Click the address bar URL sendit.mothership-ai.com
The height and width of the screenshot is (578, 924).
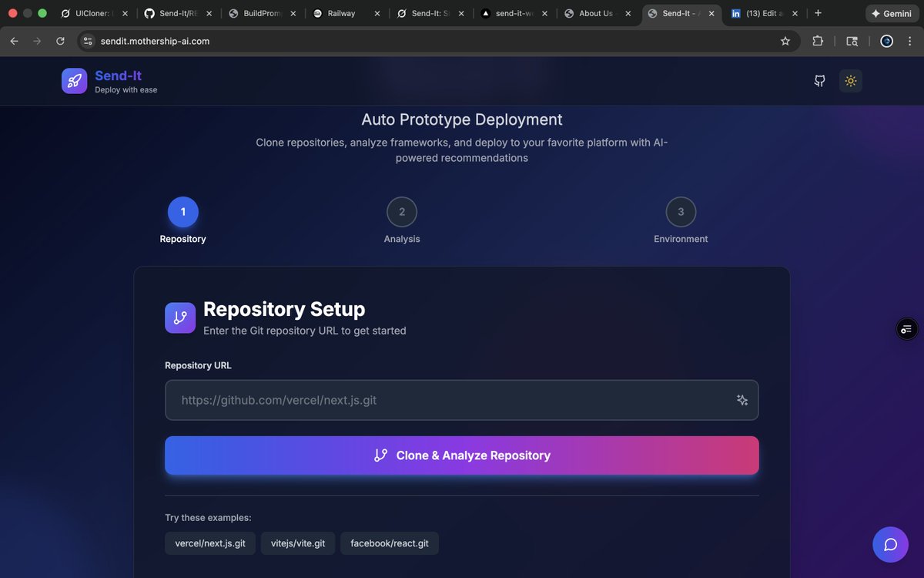tap(155, 41)
